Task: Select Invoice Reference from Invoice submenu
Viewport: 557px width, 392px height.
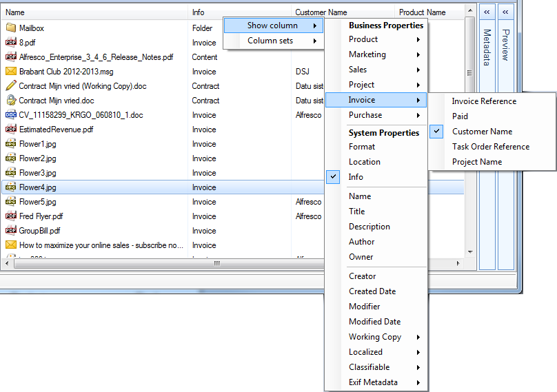Action: point(484,101)
